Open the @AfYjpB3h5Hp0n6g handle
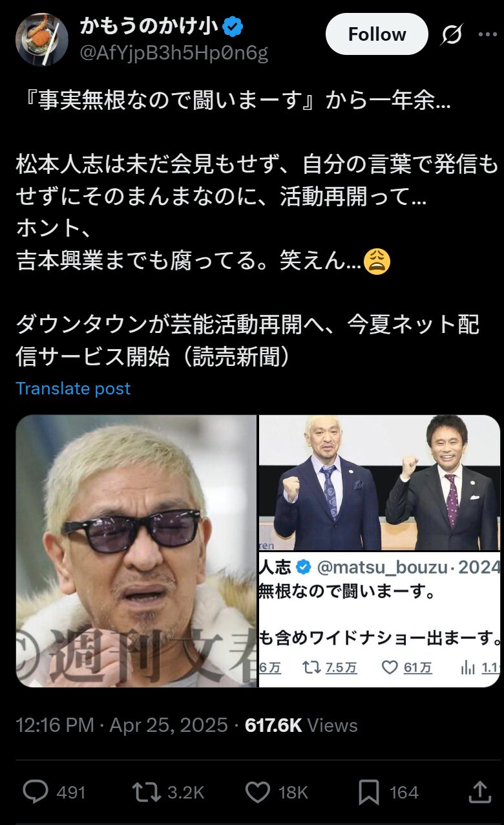 coord(173,53)
